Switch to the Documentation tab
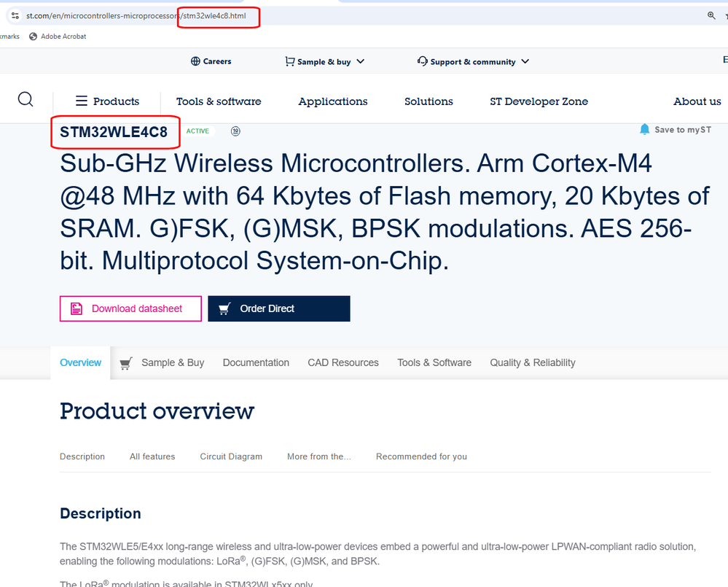The image size is (728, 587). coord(256,362)
